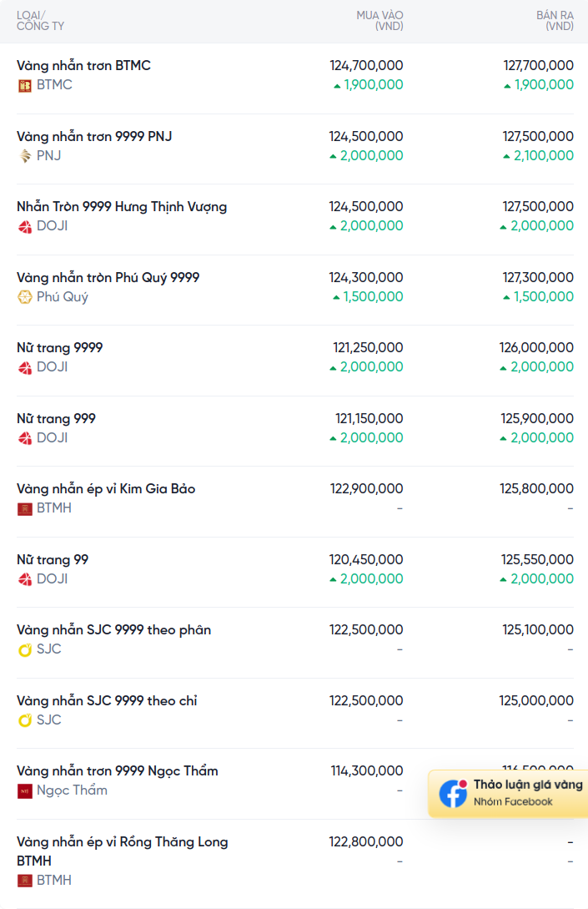Click Vàng nhẫn SJC 9999 theo chỉ

coord(107,700)
